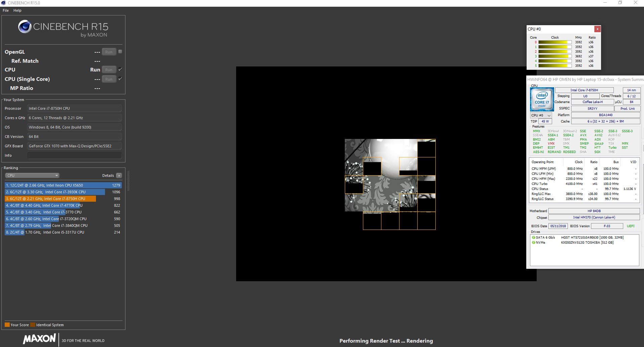
Task: Close the CPU #0 clock window
Action: 597,29
